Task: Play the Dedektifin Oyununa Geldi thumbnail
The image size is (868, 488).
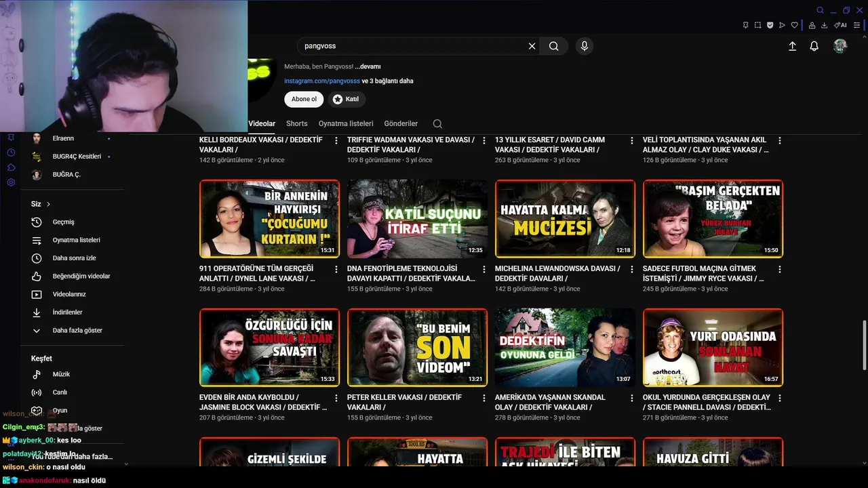Action: [x=565, y=347]
